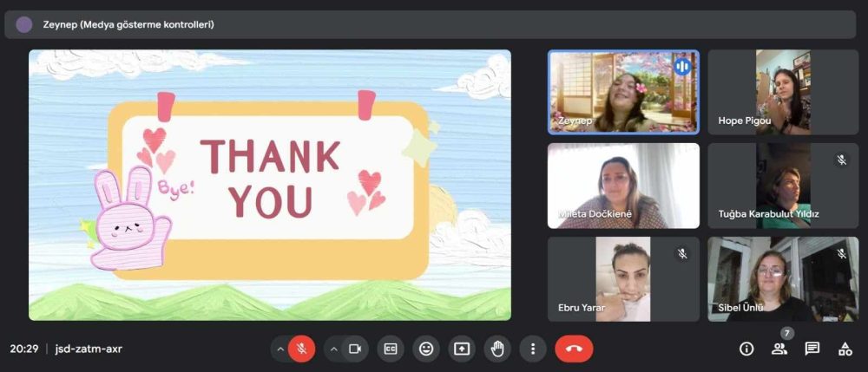
Task: Click participant count badge 7
Action: click(787, 333)
